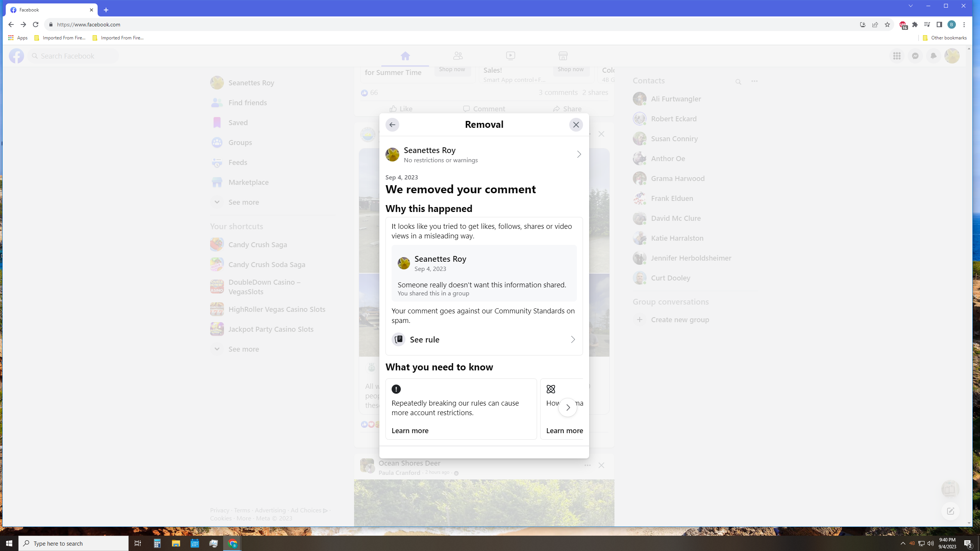The height and width of the screenshot is (551, 980).
Task: Open File Explorer from taskbar
Action: pos(176,543)
